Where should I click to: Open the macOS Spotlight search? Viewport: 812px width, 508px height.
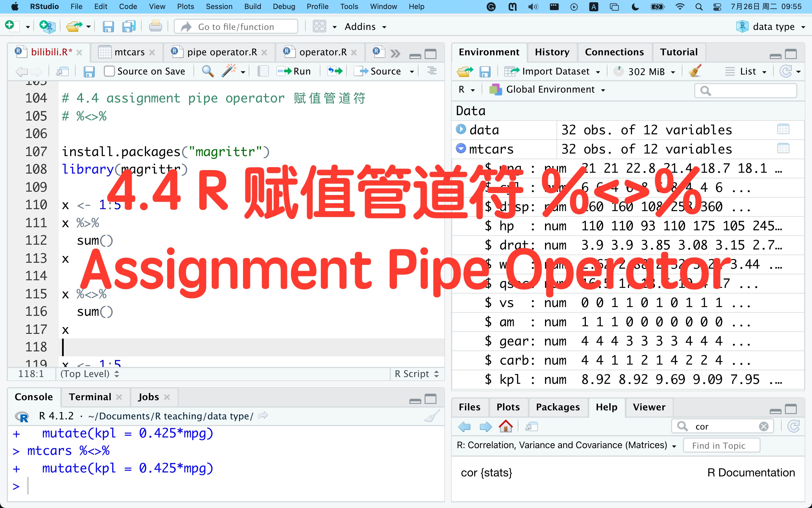pyautogui.click(x=699, y=7)
